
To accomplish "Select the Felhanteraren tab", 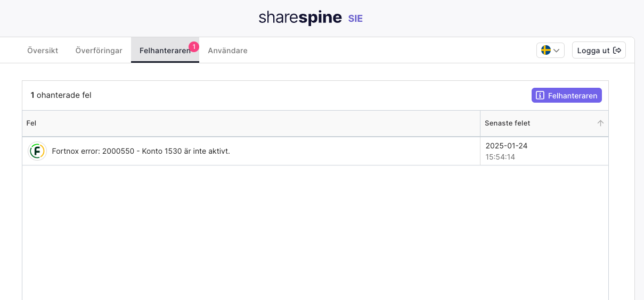I will pyautogui.click(x=165, y=51).
